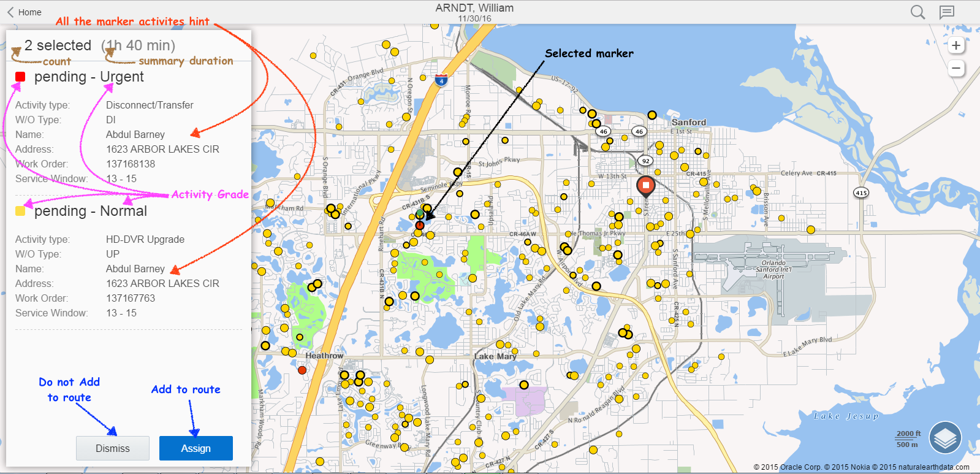
Task: Click the Home link
Action: click(30, 12)
